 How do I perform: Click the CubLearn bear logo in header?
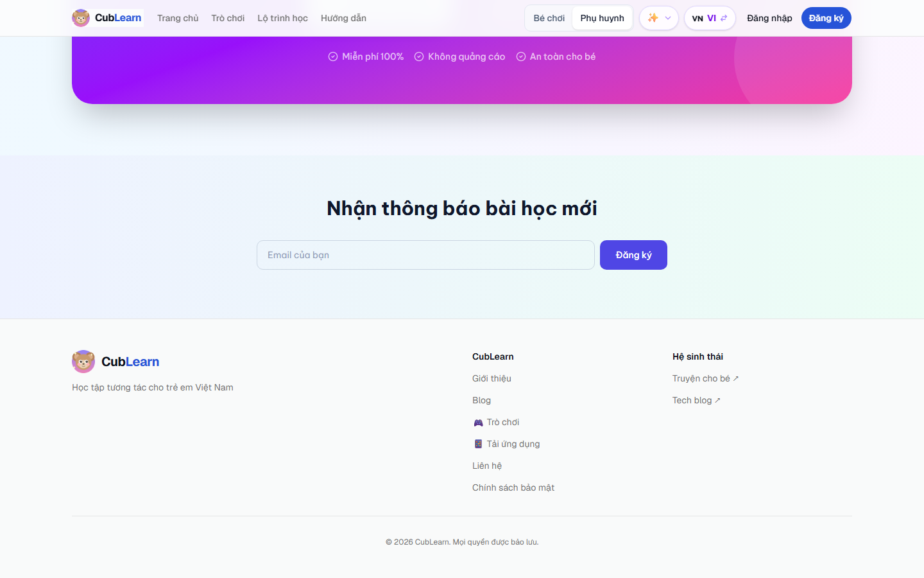click(81, 18)
